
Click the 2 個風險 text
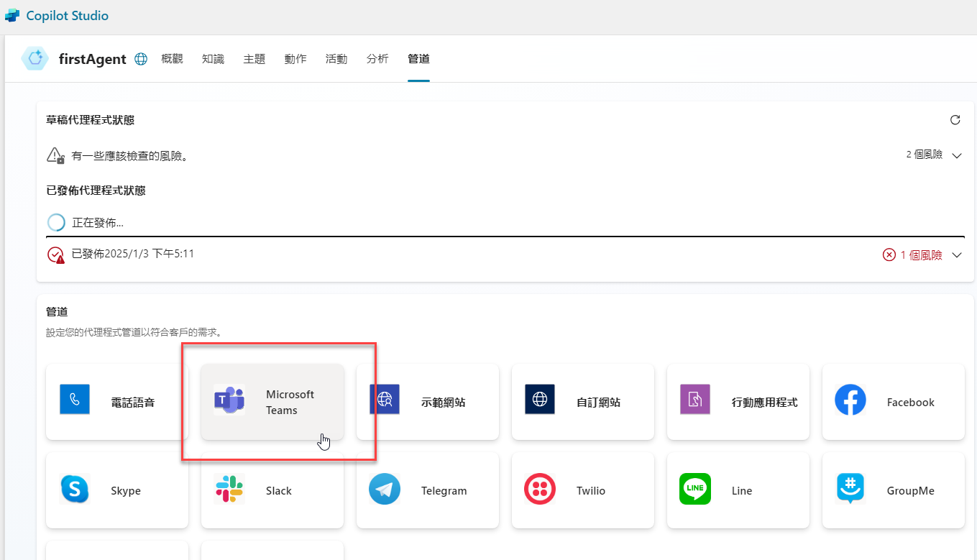point(925,155)
